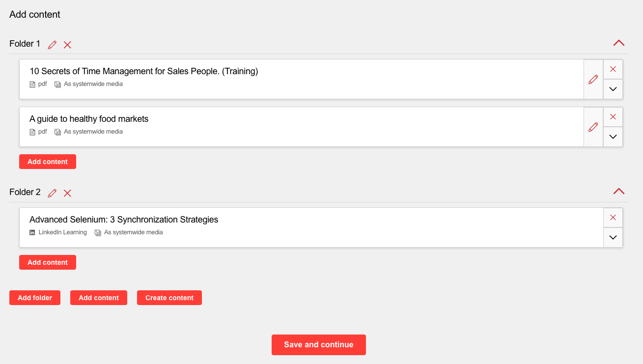Image resolution: width=643 pixels, height=364 pixels.
Task: Remove the healthy food markets guide item
Action: point(613,117)
